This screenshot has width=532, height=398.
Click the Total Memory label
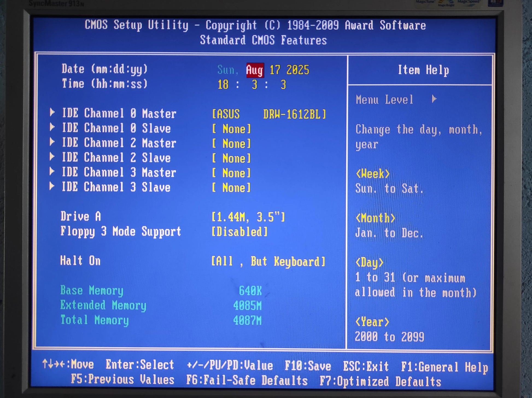coord(95,320)
